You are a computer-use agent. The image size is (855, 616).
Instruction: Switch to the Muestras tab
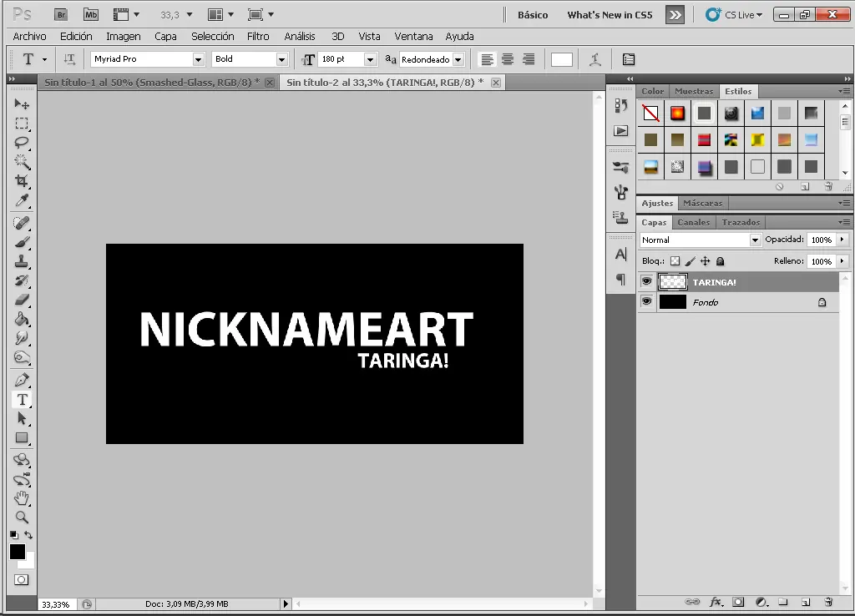point(694,91)
